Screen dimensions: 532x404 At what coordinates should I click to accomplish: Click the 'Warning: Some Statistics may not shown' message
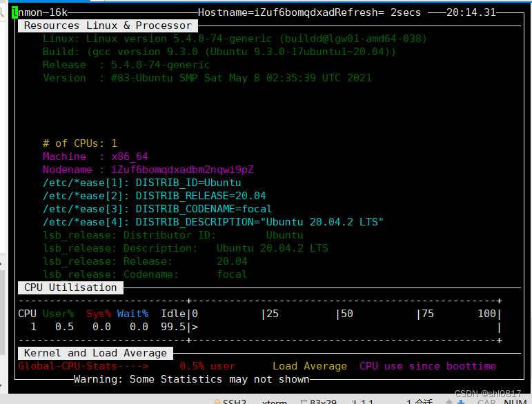click(x=191, y=379)
